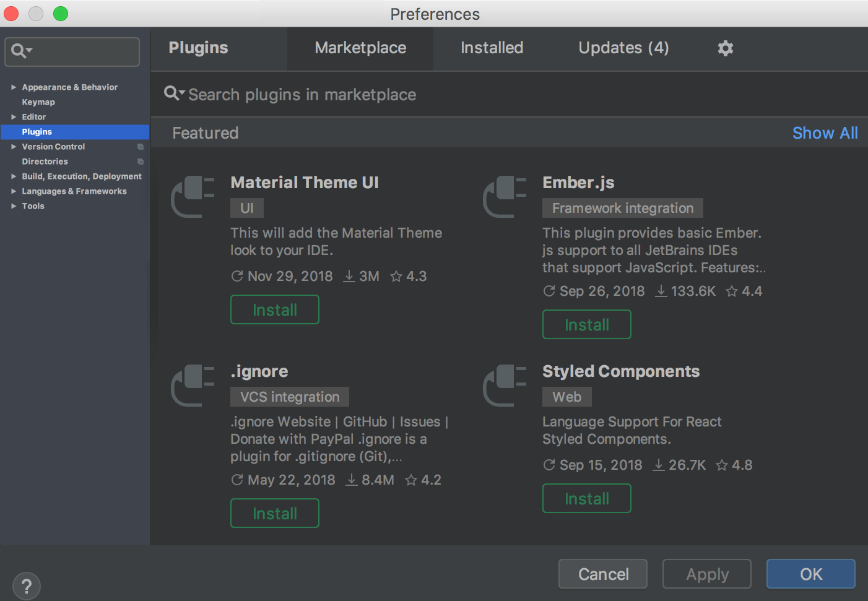Expand Appearance & Behavior tree node
The width and height of the screenshot is (868, 601).
tap(14, 87)
